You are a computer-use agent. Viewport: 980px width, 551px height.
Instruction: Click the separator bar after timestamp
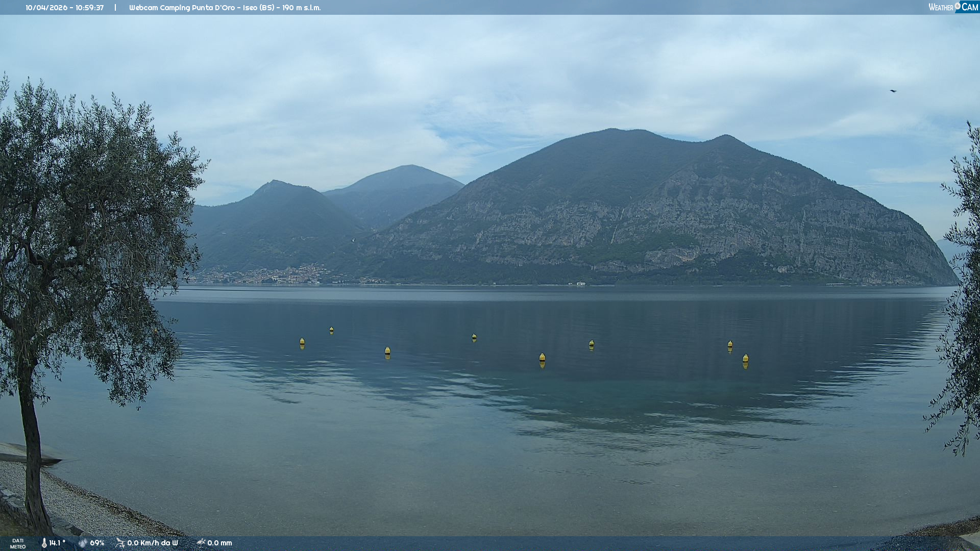115,8
